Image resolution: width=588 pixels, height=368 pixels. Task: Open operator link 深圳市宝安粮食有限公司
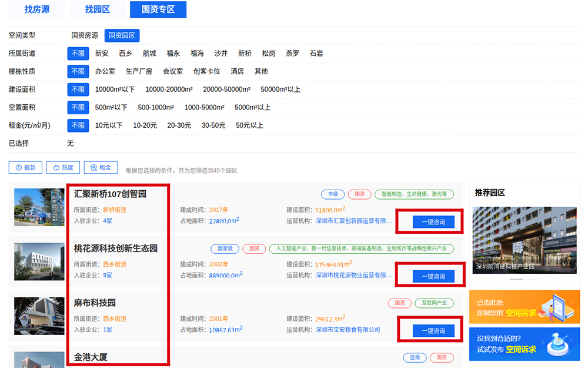tap(348, 330)
